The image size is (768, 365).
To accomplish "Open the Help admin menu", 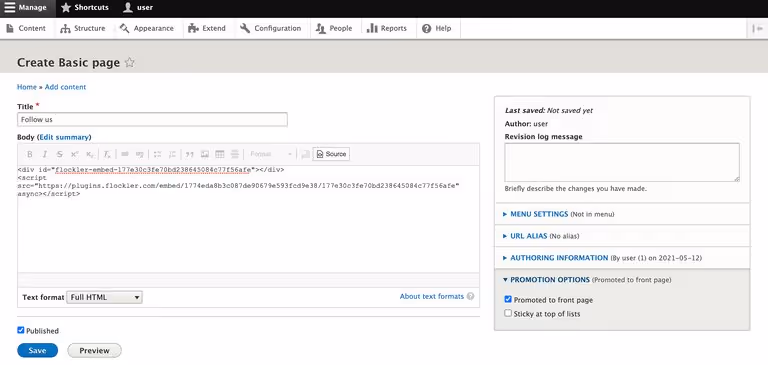I will tap(436, 28).
